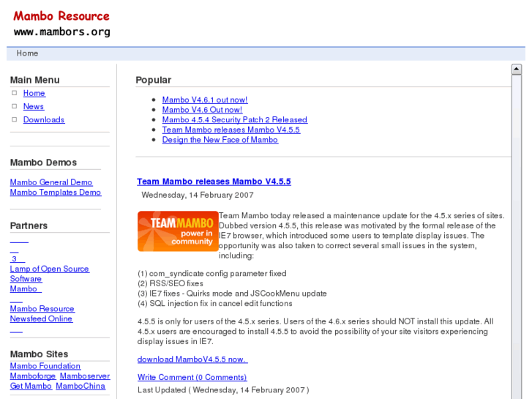This screenshot has width=532, height=399.
Task: Open MamboChina site link
Action: 80,386
